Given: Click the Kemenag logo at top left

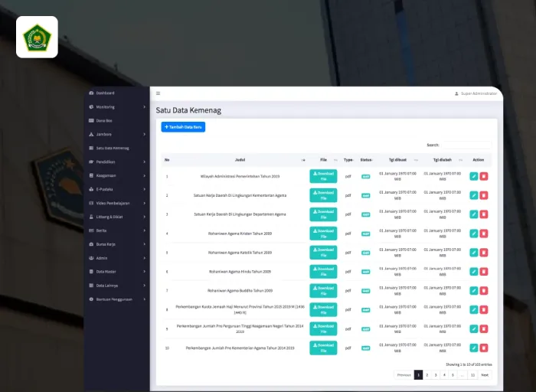Looking at the screenshot, I should tap(37, 37).
